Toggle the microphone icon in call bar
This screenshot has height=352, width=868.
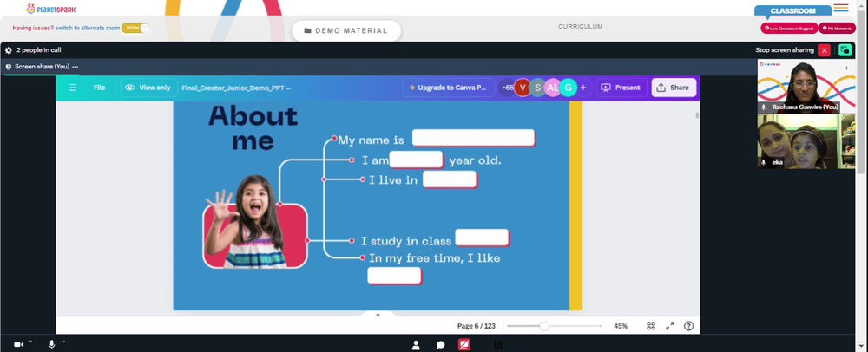(51, 344)
